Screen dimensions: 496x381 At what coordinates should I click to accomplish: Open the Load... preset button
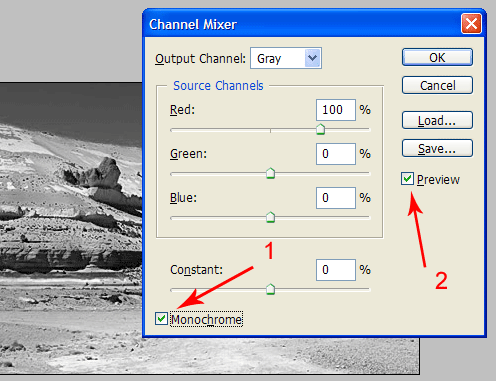point(437,120)
